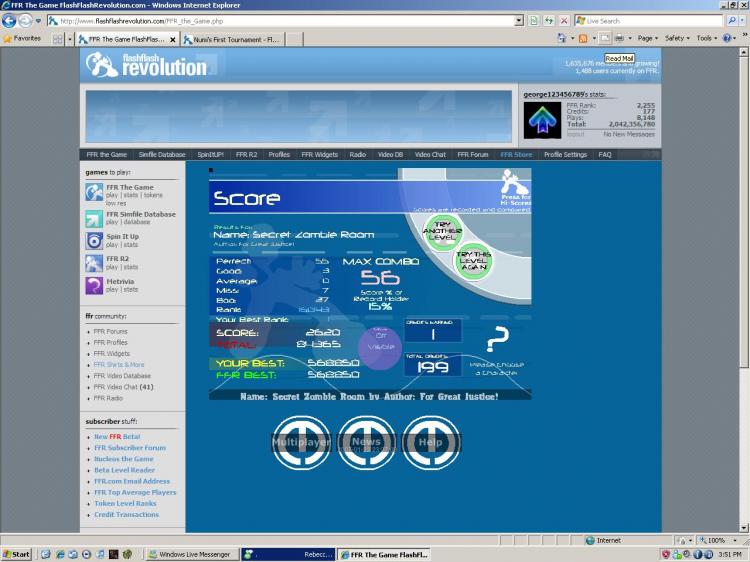
Task: Click the Live Search input field
Action: coord(653,21)
